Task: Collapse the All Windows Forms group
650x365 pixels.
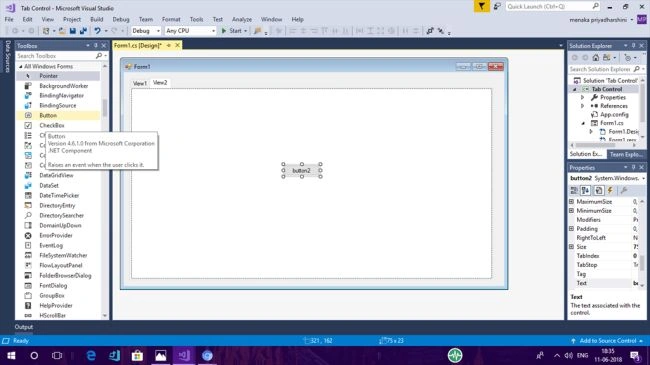Action: (20, 66)
